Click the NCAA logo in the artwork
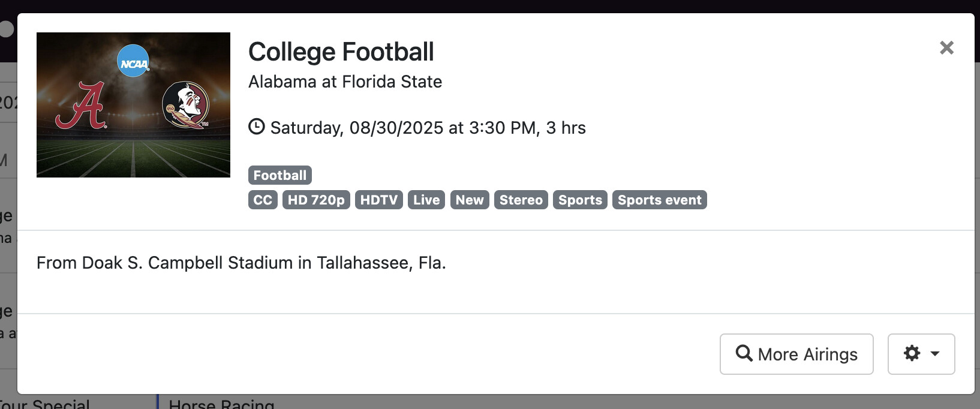 pyautogui.click(x=133, y=61)
